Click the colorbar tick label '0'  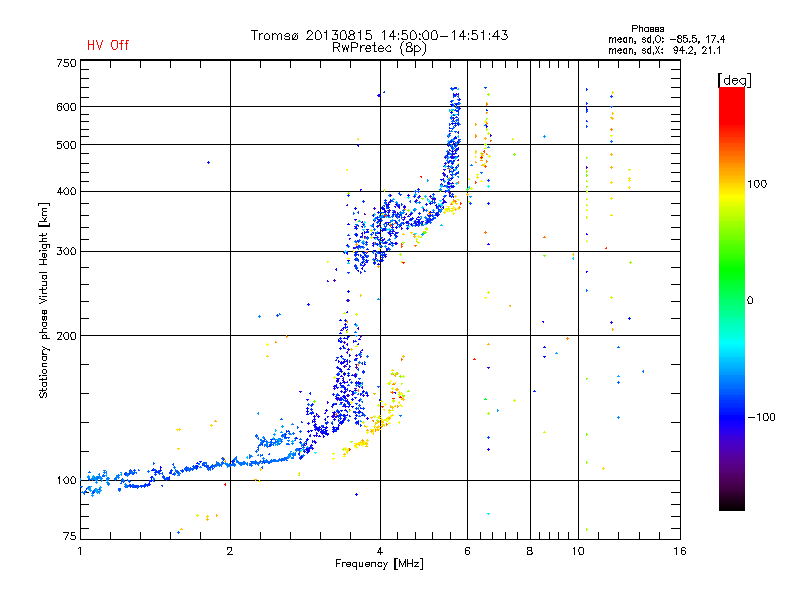tap(750, 301)
